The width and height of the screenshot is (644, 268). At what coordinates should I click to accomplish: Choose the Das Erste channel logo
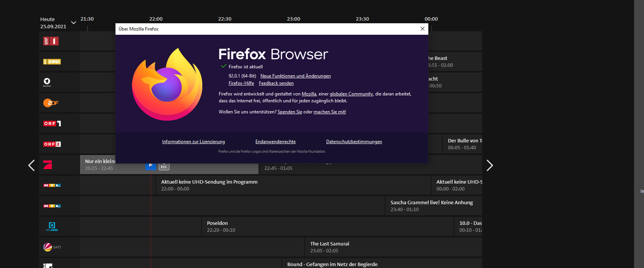tap(47, 82)
